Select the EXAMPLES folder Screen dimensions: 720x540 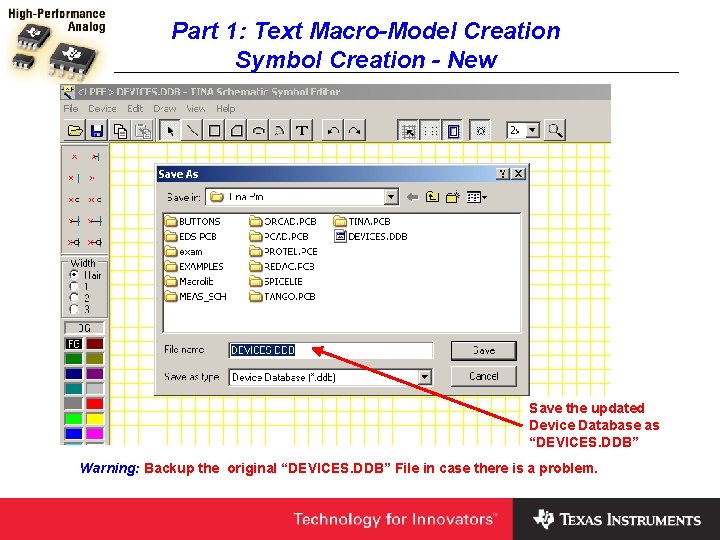194,266
